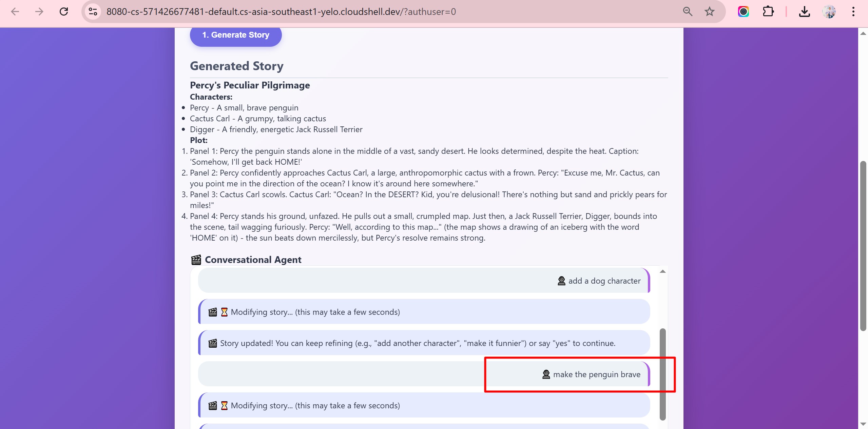
Task: Open the user profile avatar
Action: coord(829,12)
